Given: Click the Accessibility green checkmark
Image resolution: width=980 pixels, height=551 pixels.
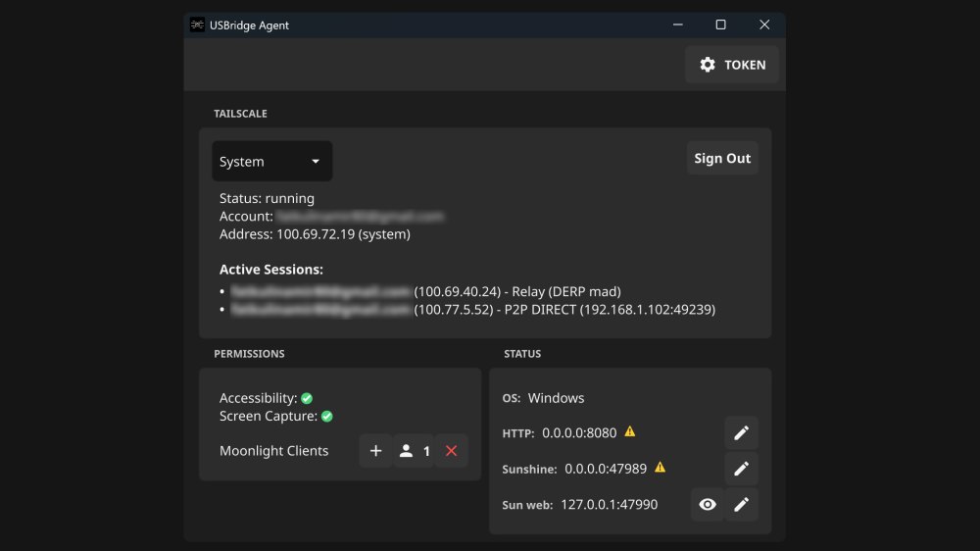Looking at the screenshot, I should point(307,398).
